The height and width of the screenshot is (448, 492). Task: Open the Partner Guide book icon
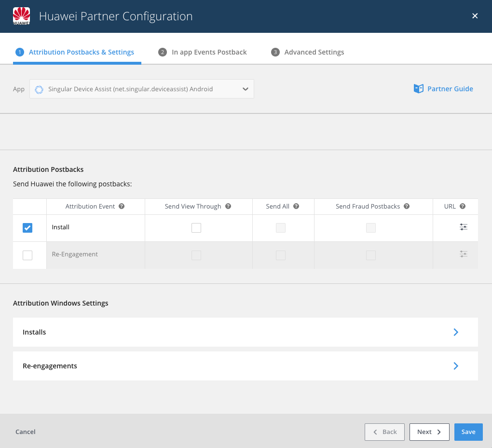419,89
